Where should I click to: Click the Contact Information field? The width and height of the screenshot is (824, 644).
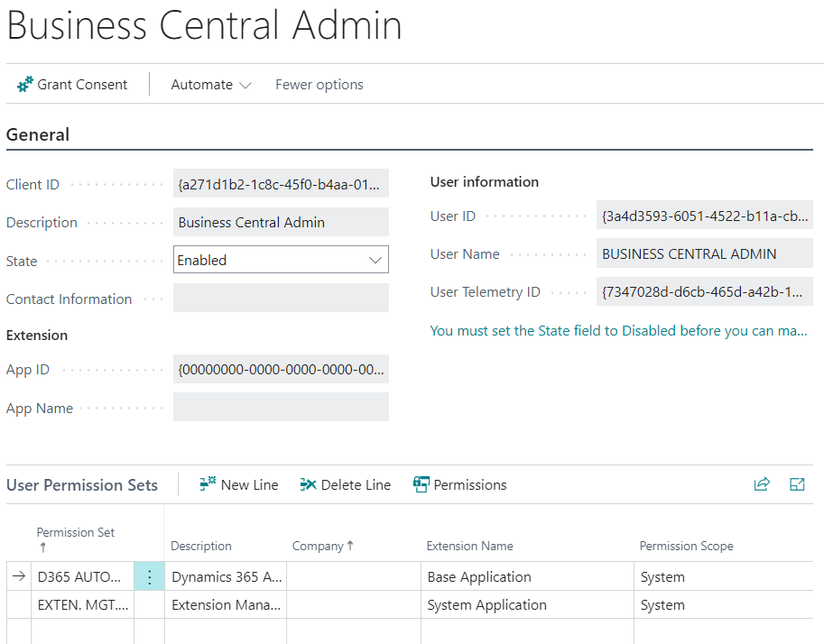pyautogui.click(x=281, y=299)
